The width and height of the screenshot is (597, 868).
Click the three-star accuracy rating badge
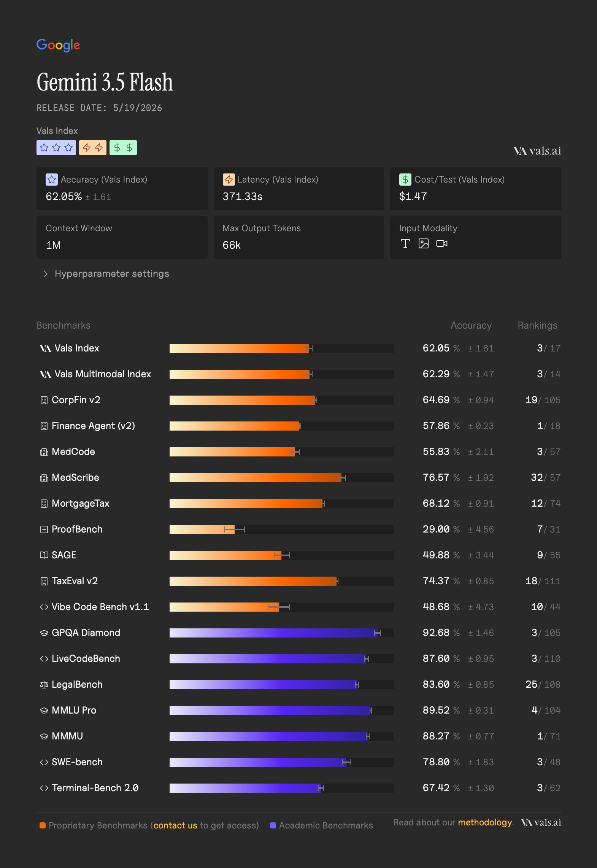pyautogui.click(x=56, y=148)
